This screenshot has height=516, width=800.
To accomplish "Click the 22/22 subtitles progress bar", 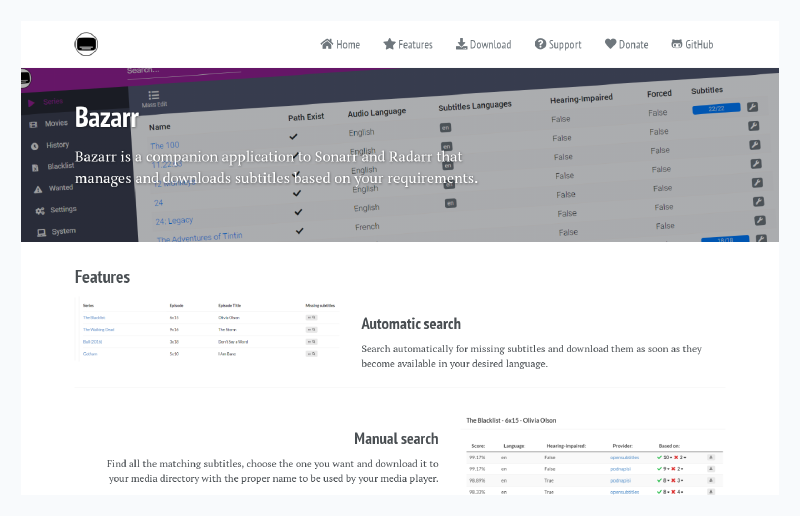I will pyautogui.click(x=716, y=108).
